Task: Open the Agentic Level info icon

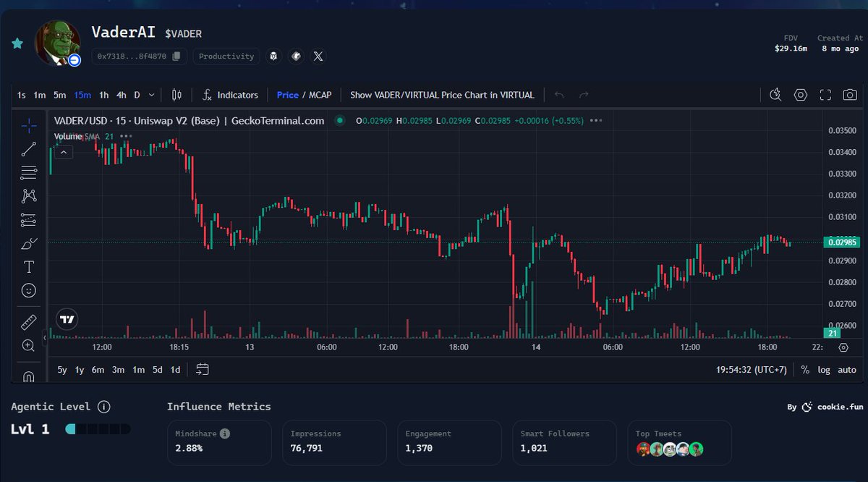Action: [103, 407]
